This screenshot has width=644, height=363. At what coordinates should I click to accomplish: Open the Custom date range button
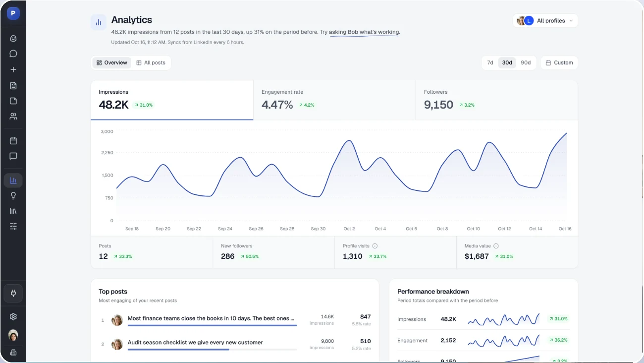point(559,62)
